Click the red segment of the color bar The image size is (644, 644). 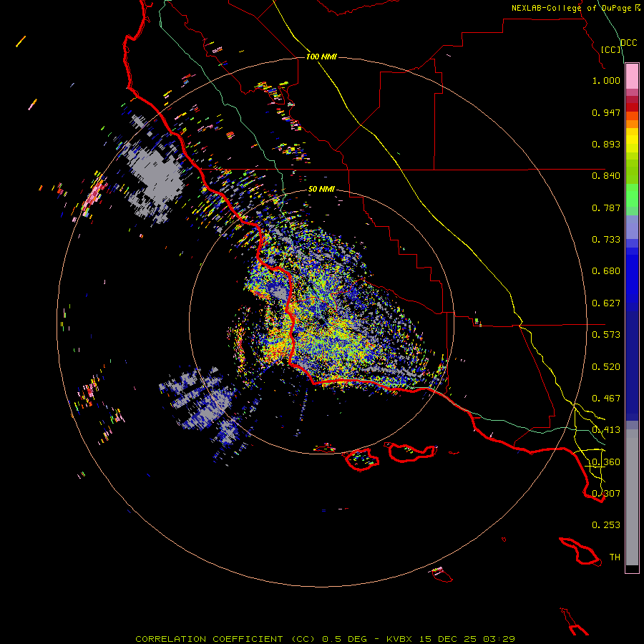(632, 107)
